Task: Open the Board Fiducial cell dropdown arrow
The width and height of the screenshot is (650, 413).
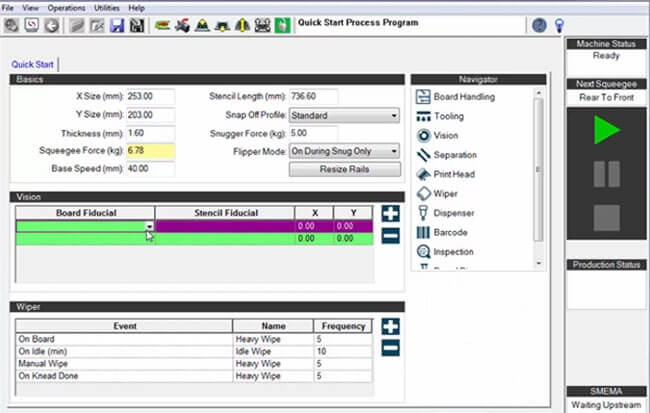Action: point(149,227)
